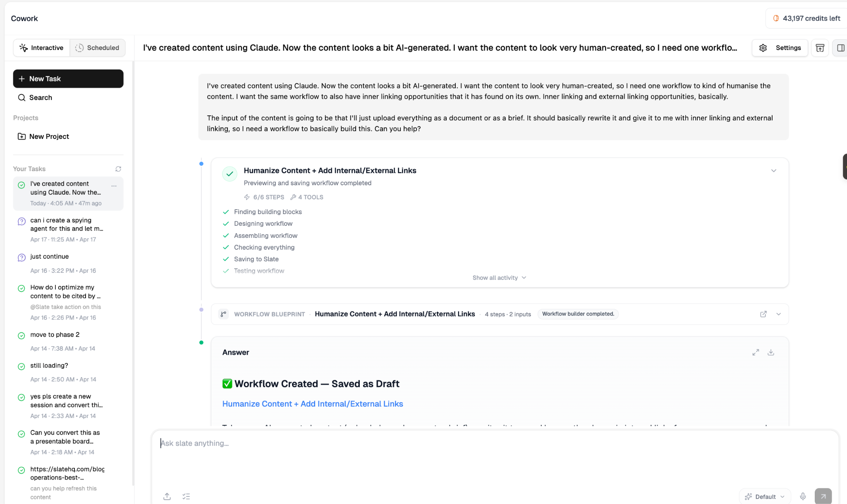Image resolution: width=847 pixels, height=504 pixels.
Task: Click the refresh icon beside Your Tasks
Action: click(118, 169)
